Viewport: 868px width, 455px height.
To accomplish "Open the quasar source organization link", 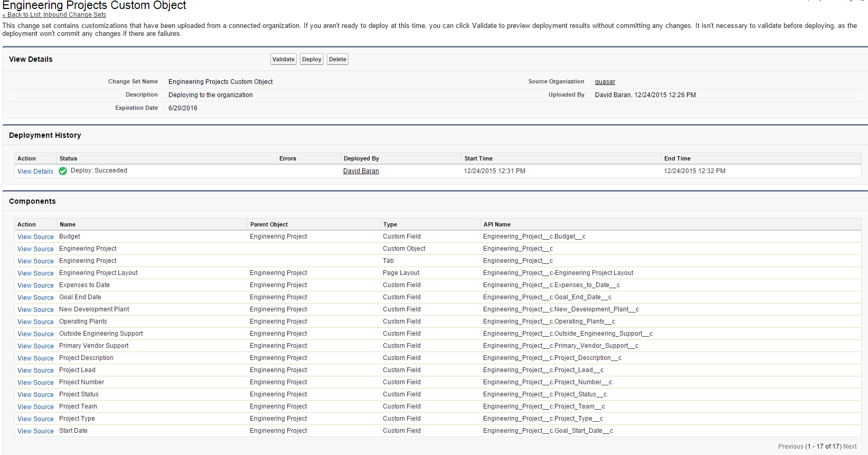I will tap(605, 82).
